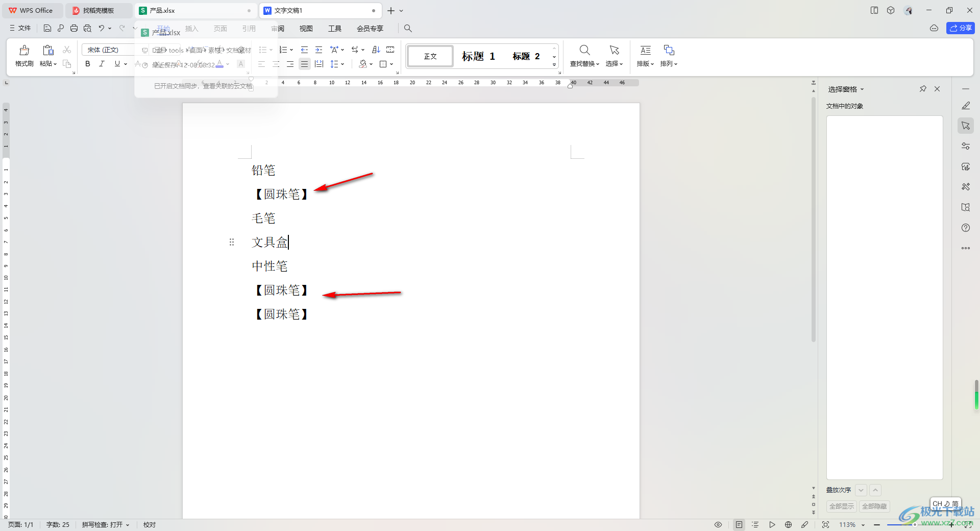The image size is (980, 531).
Task: Click the zoom slider handle
Action: [x=915, y=525]
